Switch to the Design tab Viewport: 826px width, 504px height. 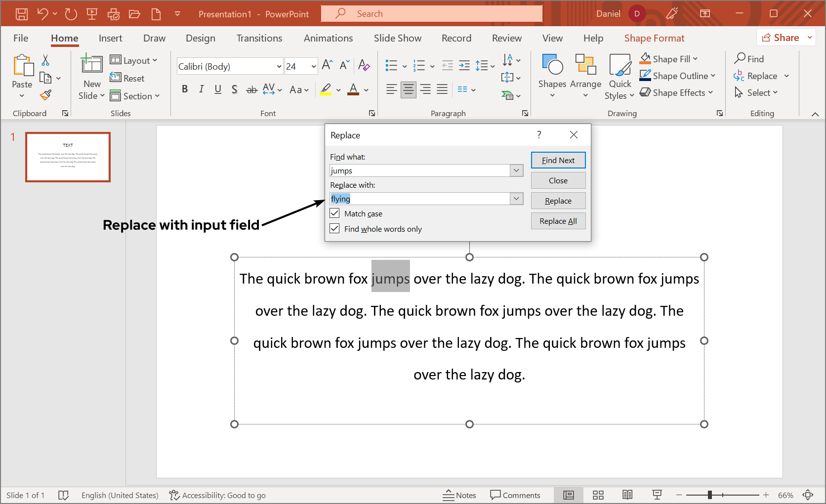(x=201, y=38)
